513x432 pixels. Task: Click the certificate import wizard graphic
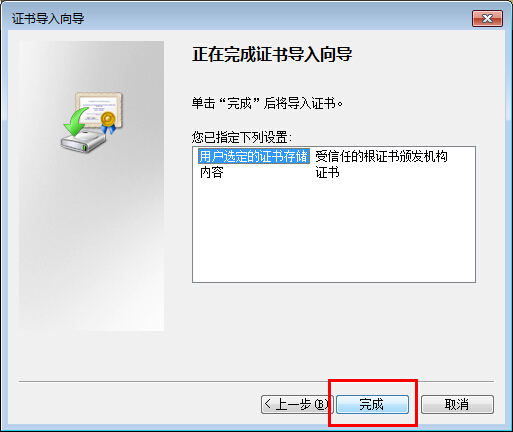[92, 122]
